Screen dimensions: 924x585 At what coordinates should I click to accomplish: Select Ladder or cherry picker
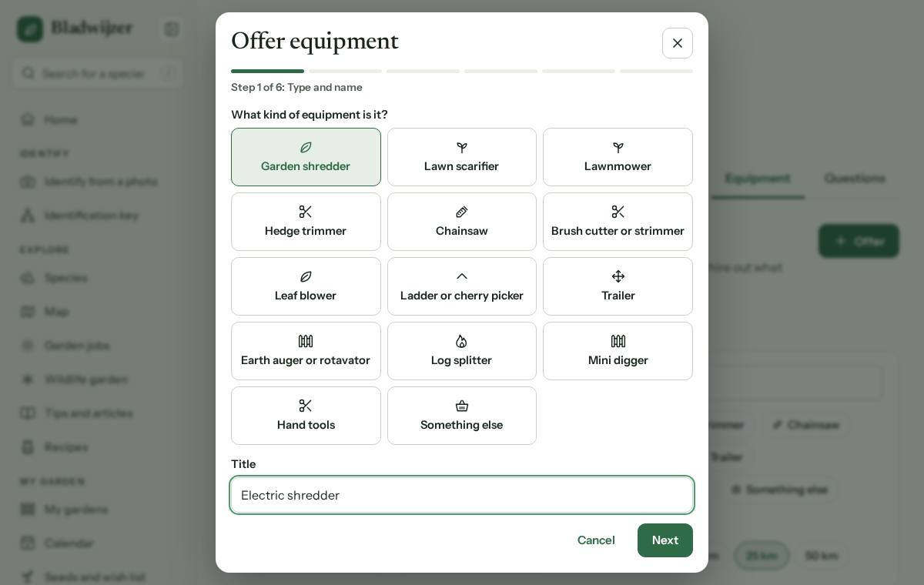(462, 286)
